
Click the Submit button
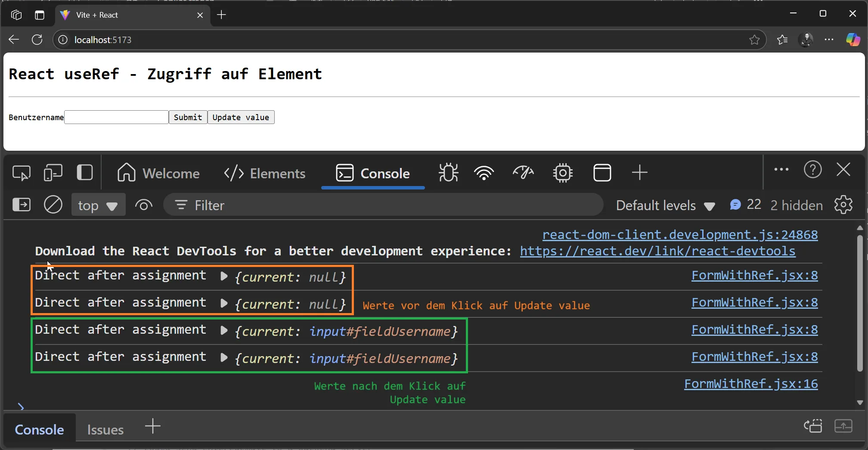coord(188,117)
